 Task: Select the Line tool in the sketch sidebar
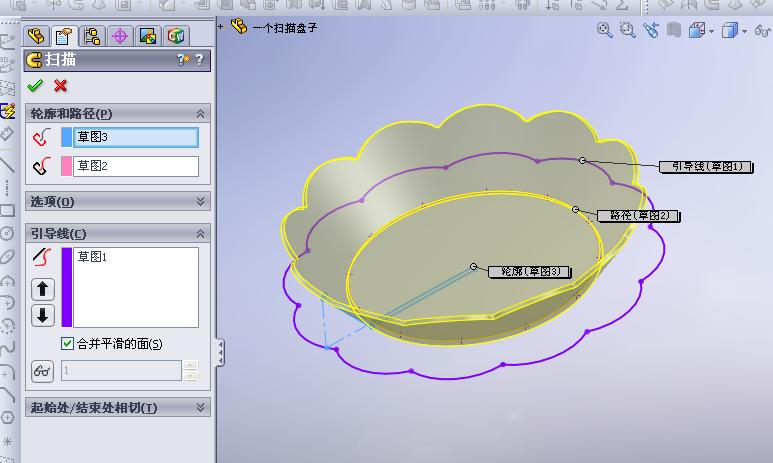(x=7, y=164)
